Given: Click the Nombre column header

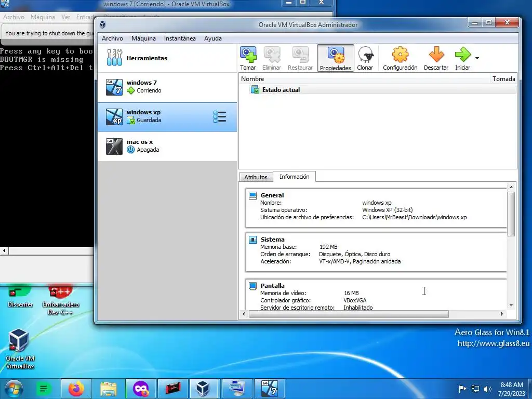Looking at the screenshot, I should (x=365, y=79).
